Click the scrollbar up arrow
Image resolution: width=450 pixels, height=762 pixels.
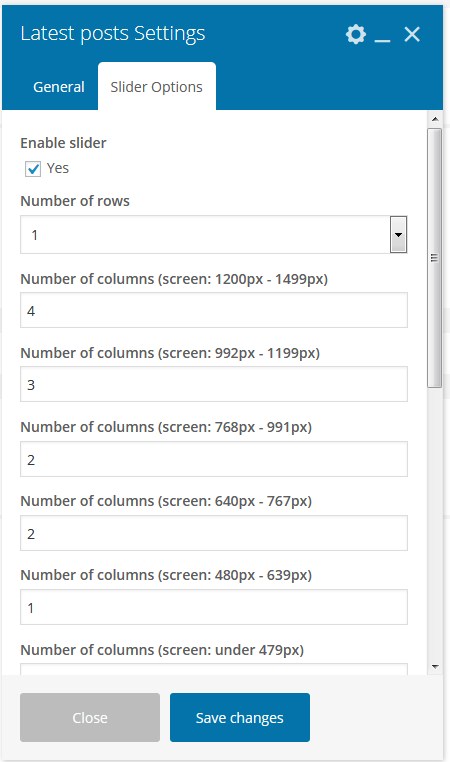[x=435, y=119]
